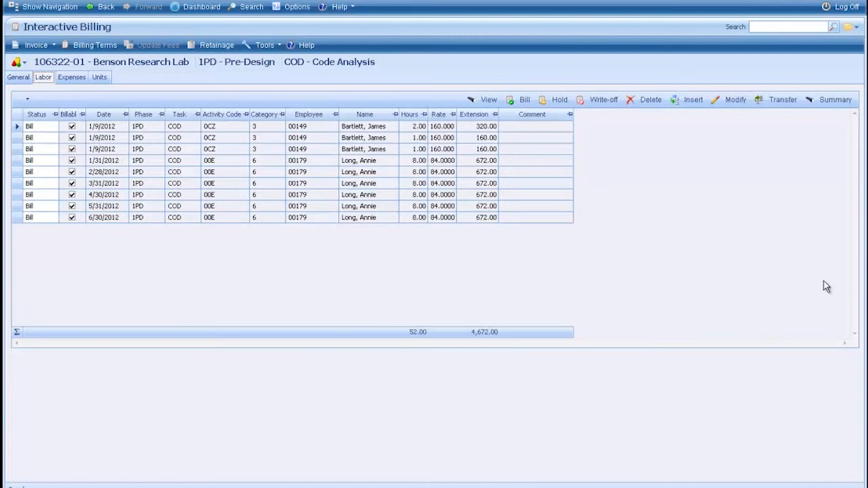The width and height of the screenshot is (868, 488).
Task: Click the Insert icon
Action: point(675,100)
